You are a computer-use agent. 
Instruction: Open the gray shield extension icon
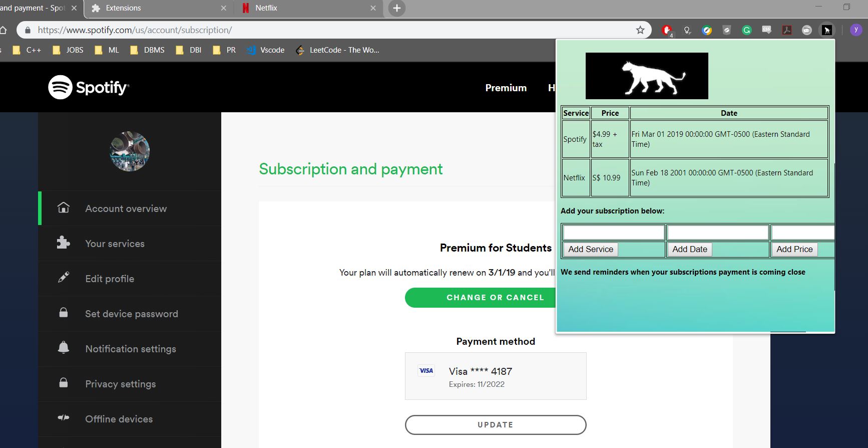coord(727,30)
